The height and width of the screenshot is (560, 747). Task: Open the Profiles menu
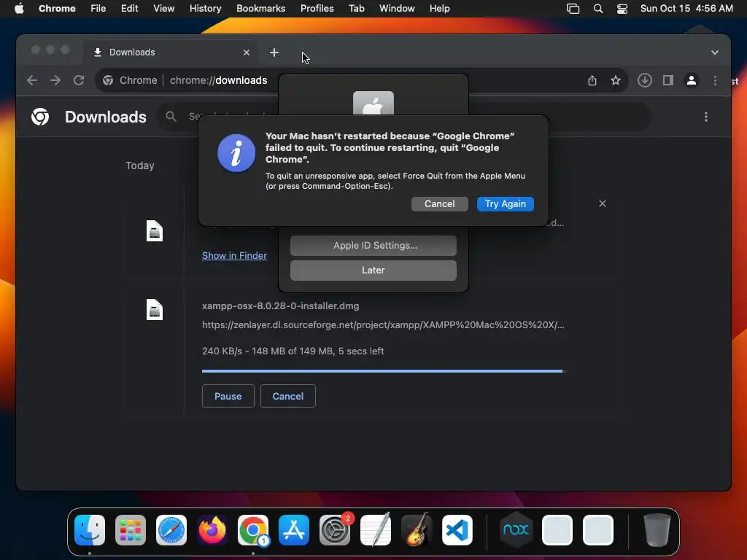[x=317, y=9]
